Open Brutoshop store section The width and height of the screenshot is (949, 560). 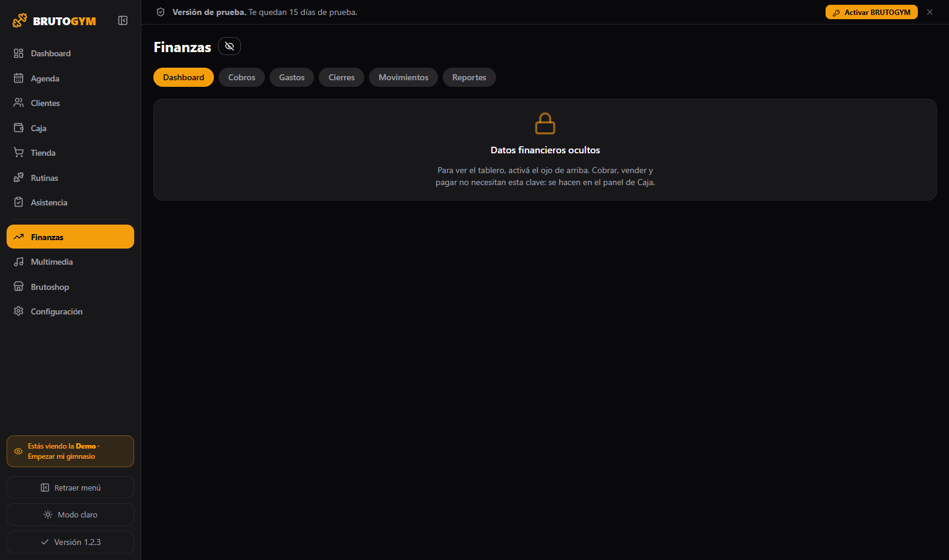coord(70,287)
